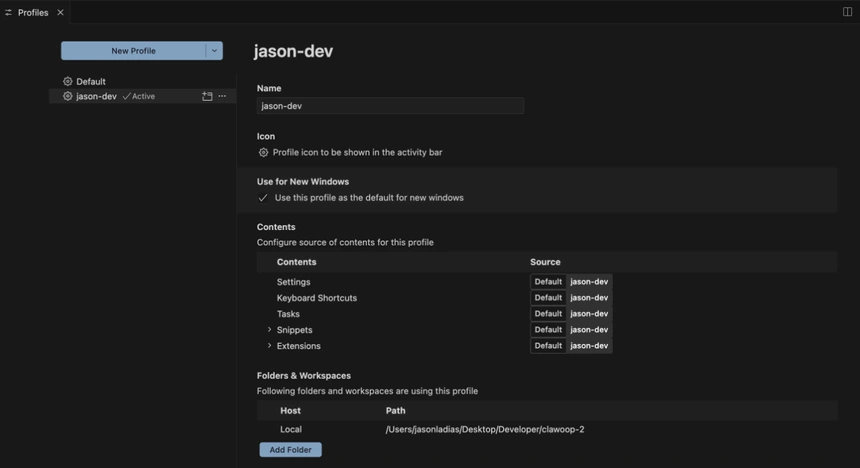The height and width of the screenshot is (468, 860).
Task: Set Tasks source to Default
Action: tap(548, 314)
